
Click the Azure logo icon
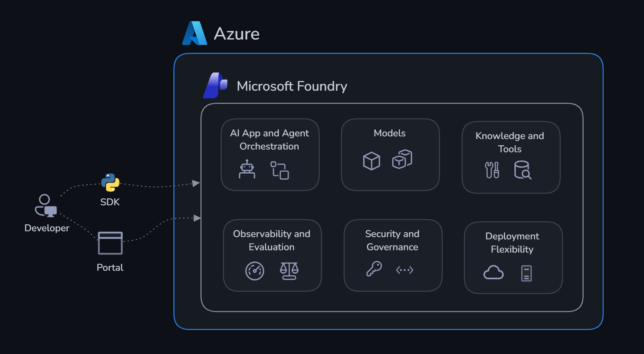[x=195, y=33]
